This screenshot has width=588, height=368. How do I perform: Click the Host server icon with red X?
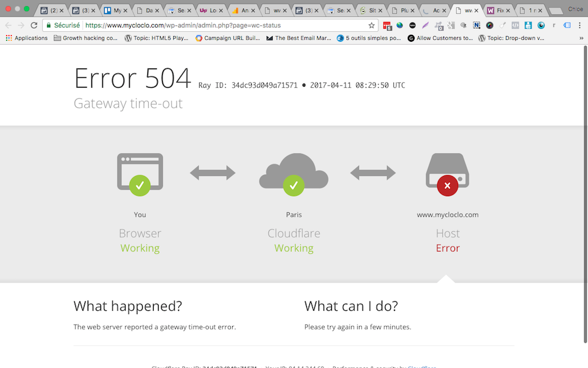(447, 174)
